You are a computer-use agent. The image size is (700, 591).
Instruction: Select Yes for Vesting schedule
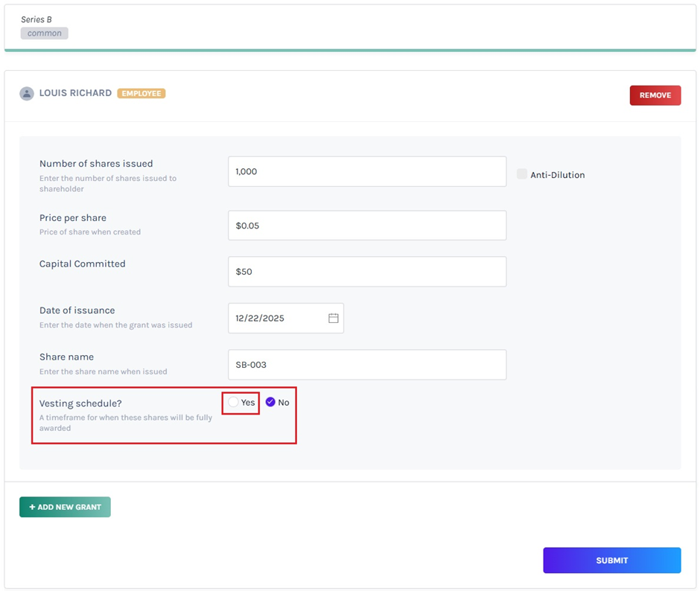point(234,402)
